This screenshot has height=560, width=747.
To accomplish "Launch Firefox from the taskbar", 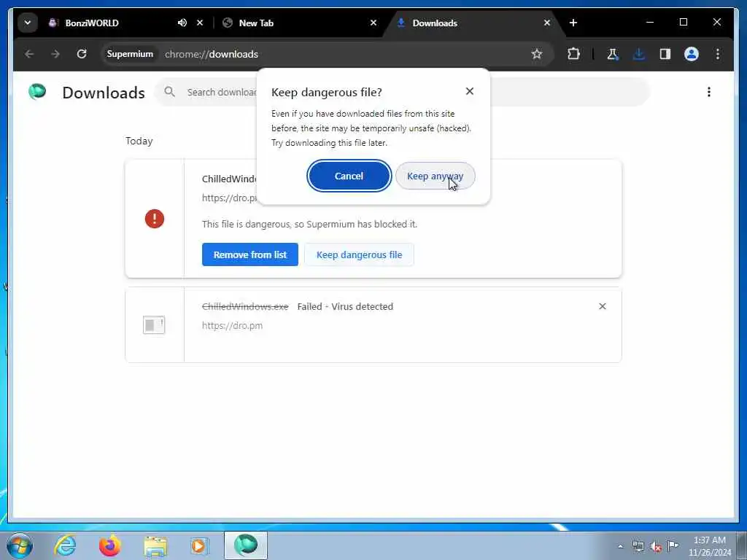I will 109,545.
